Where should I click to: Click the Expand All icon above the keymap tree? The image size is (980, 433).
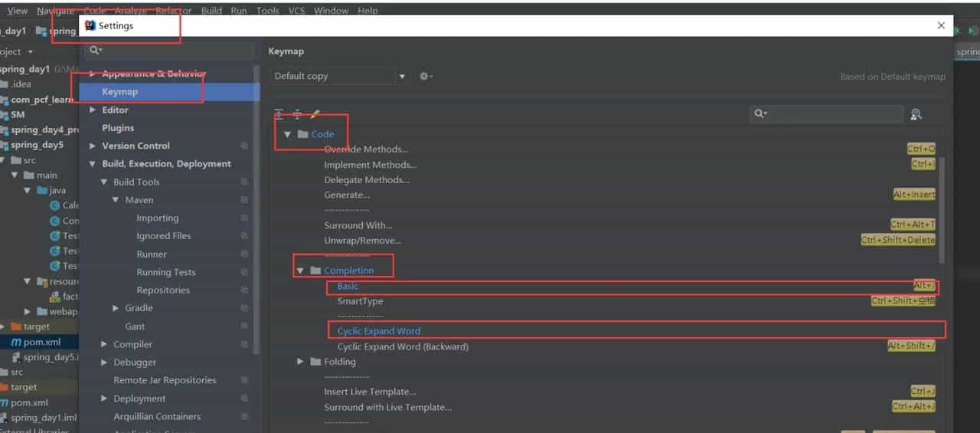pos(279,114)
